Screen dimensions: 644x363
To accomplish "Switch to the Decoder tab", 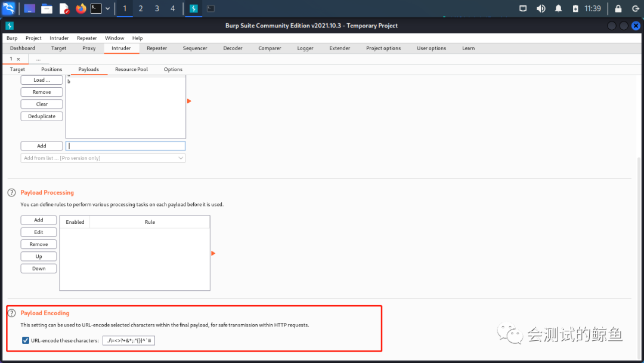I will pos(233,48).
